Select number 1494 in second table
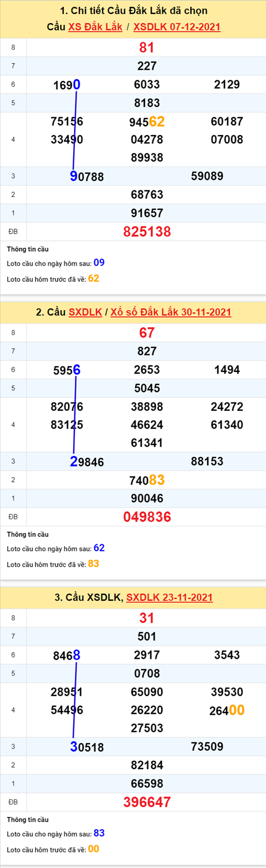The image size is (266, 868). click(227, 370)
